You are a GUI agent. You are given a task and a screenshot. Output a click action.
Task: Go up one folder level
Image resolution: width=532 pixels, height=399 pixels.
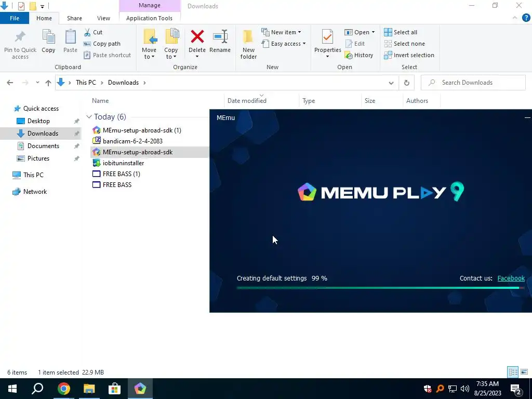48,83
